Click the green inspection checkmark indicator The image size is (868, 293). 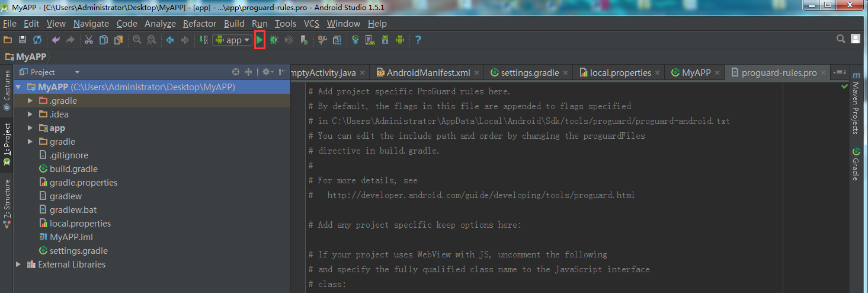click(x=844, y=87)
